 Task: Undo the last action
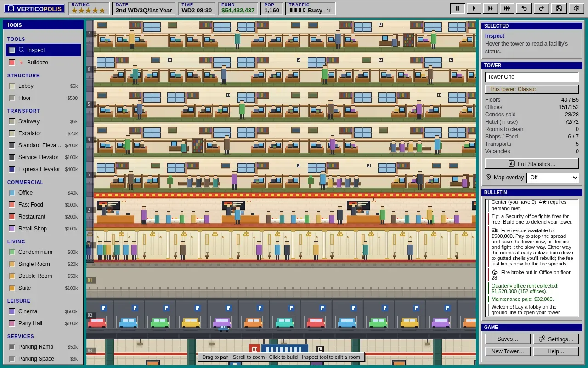pos(524,8)
